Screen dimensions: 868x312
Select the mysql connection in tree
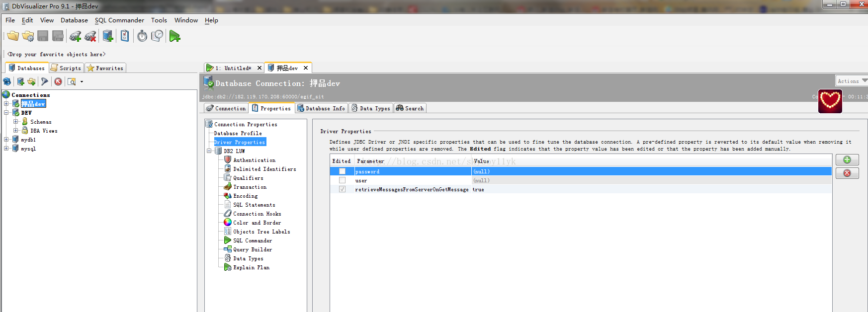coord(28,149)
